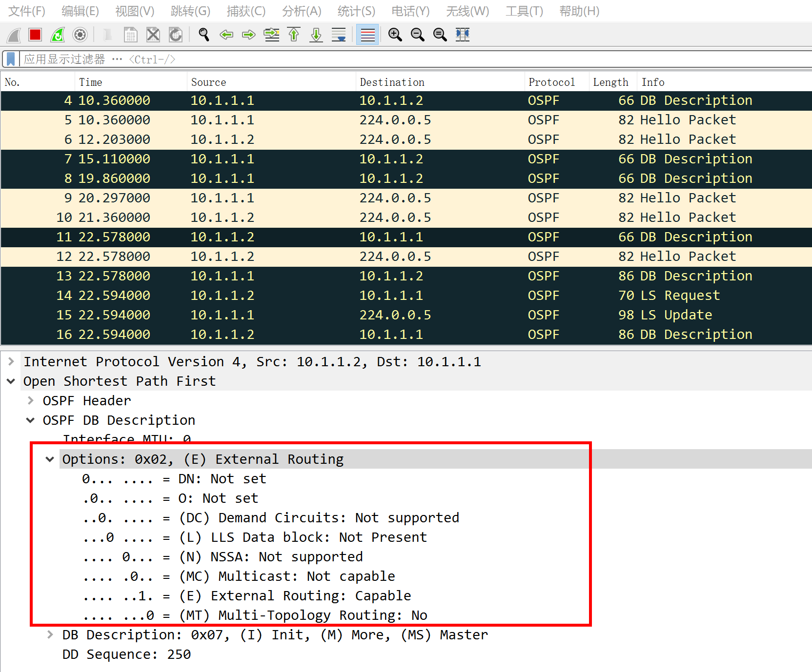Open the 统计(S) menu
Image resolution: width=812 pixels, height=672 pixels.
point(356,11)
